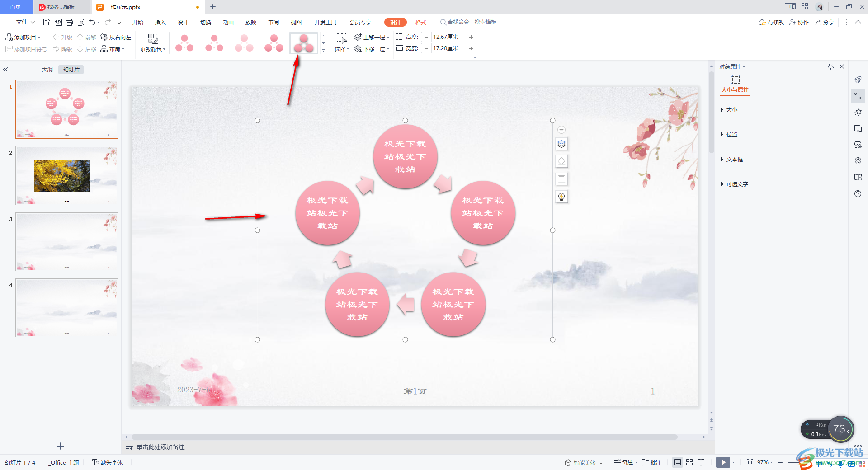The width and height of the screenshot is (868, 470).
Task: Expand the SmartArt style gallery
Action: (x=323, y=51)
